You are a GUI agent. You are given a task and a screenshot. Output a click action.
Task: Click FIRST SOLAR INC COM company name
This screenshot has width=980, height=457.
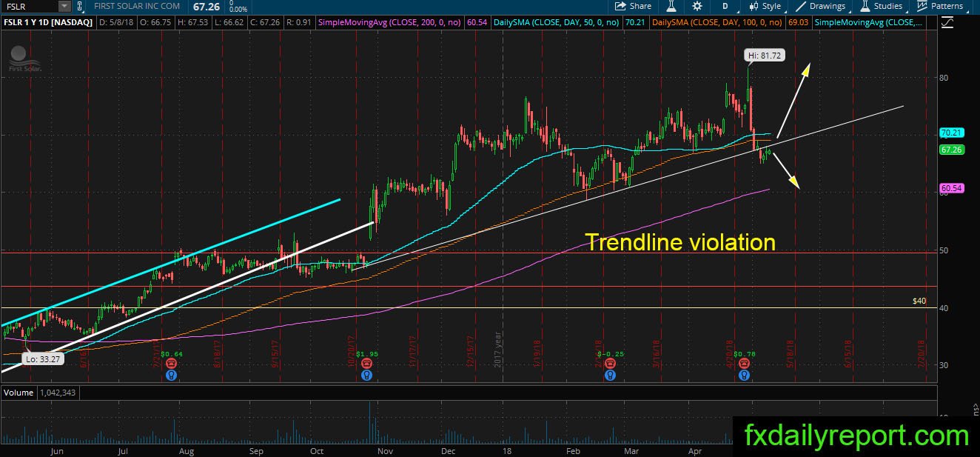138,6
